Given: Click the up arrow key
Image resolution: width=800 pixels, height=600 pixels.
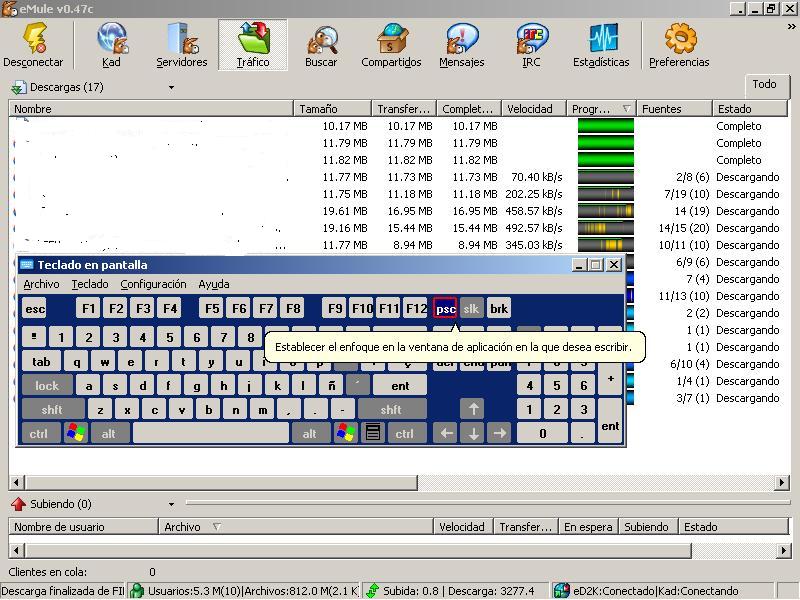Looking at the screenshot, I should tap(473, 410).
